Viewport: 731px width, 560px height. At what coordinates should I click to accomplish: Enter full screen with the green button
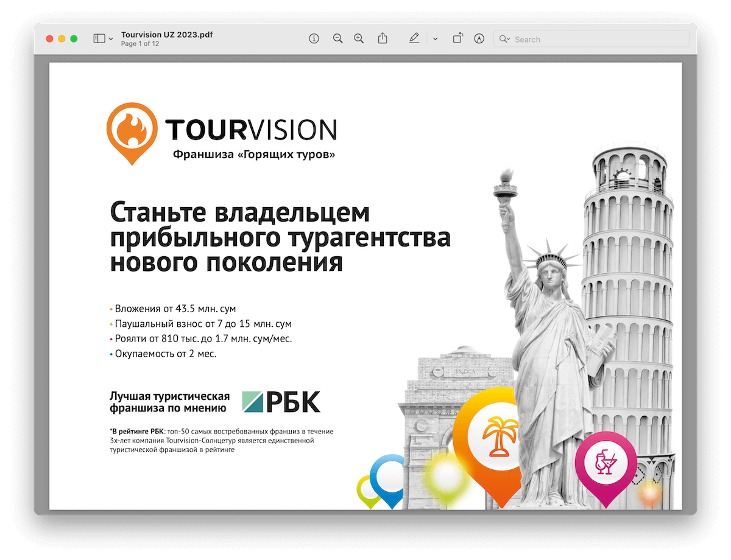[74, 39]
